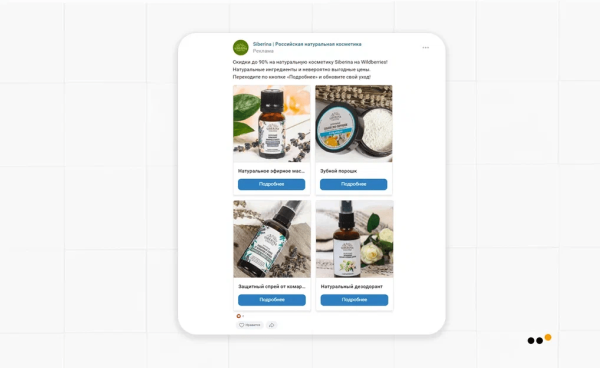The image size is (600, 368).
Task: Click the reaction counter icon above the like button
Action: (x=239, y=316)
